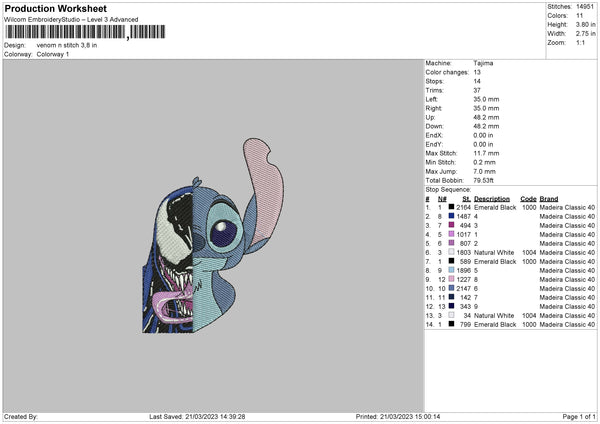Click stitch count "807" in stop row 5
Viewport: 600px width, 424px height.
(465, 243)
